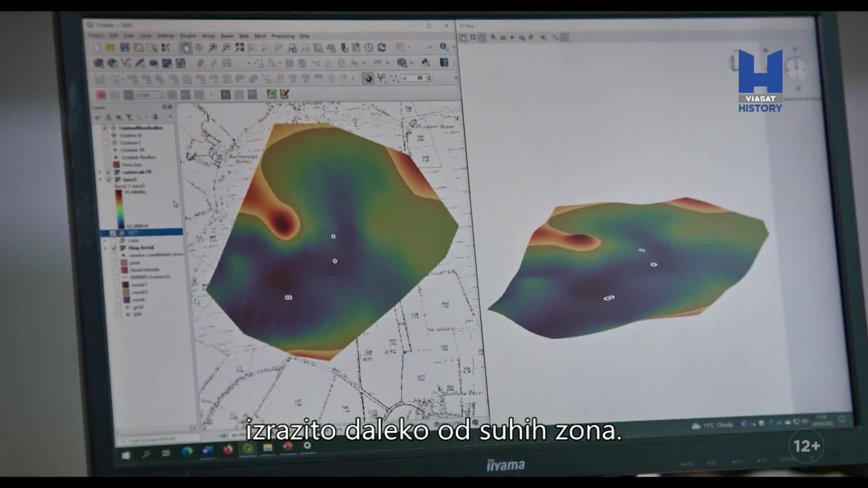Open Firefox from the Windows taskbar
Viewport: 868px width, 488px height.
click(x=227, y=450)
